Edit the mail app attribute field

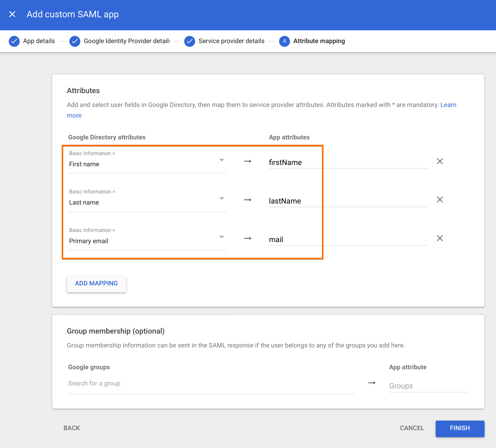tap(348, 239)
